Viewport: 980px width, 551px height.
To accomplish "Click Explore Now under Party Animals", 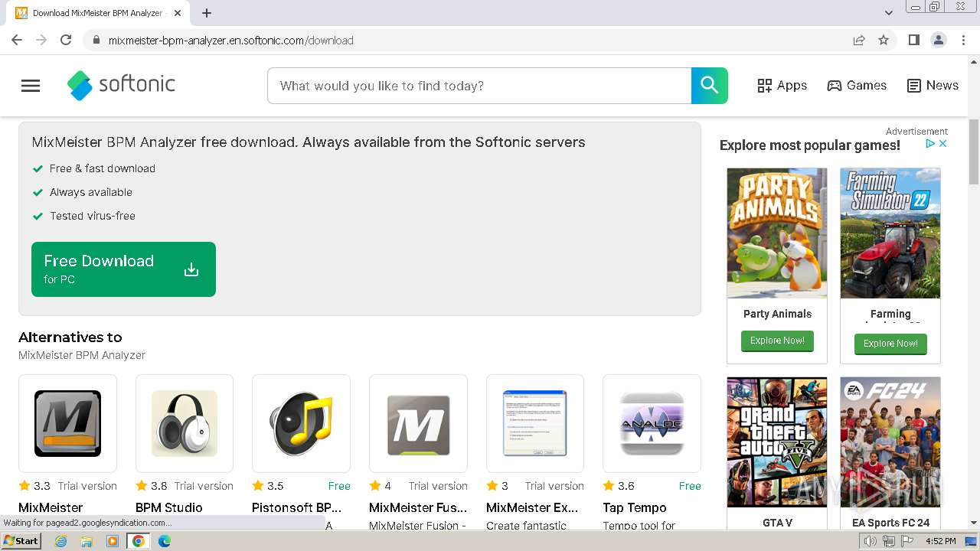I will pos(777,341).
